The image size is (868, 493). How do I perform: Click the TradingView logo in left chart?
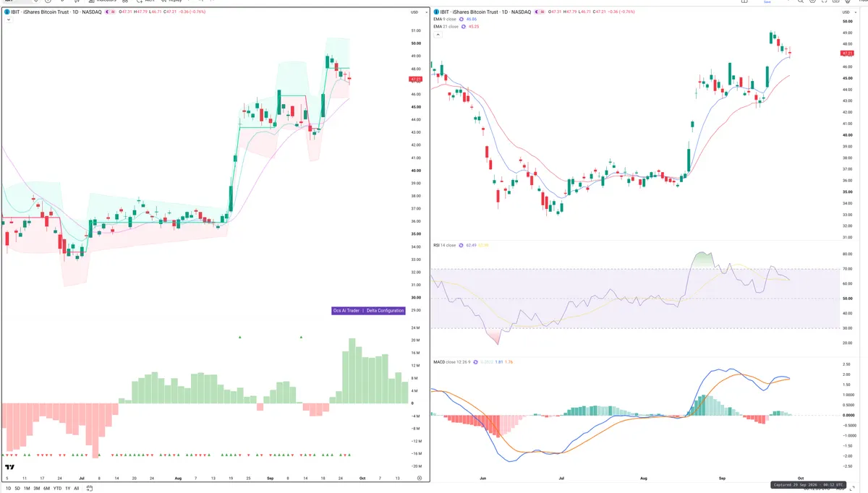coord(9,467)
